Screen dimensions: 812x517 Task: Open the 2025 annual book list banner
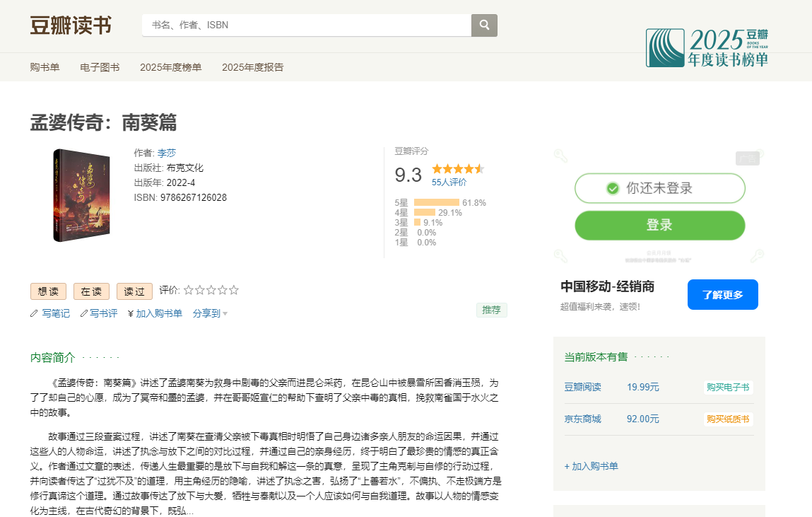click(x=707, y=47)
